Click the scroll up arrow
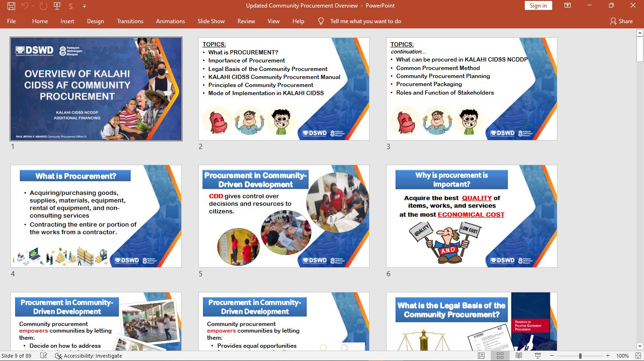The height and width of the screenshot is (361, 644). (640, 33)
